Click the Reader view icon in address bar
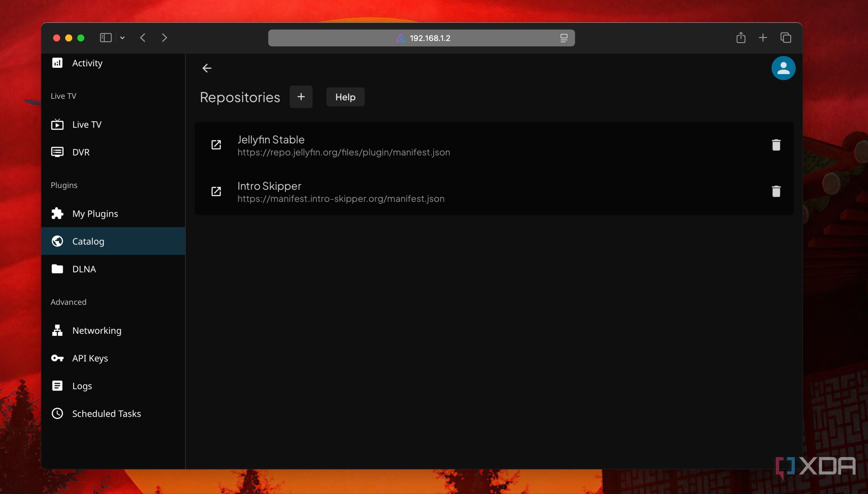Image resolution: width=868 pixels, height=494 pixels. pos(564,38)
